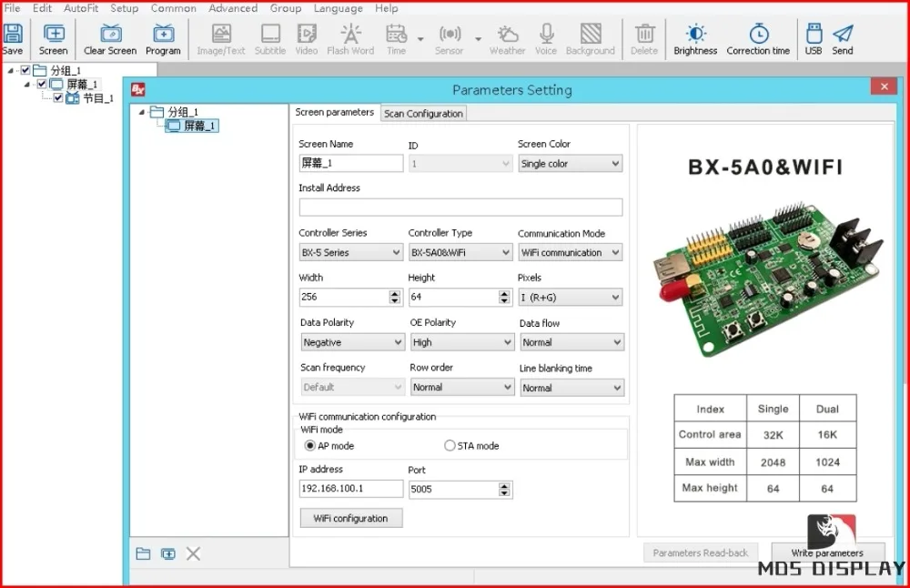The image size is (910, 588).
Task: Open the Data flow dropdown
Action: (571, 342)
